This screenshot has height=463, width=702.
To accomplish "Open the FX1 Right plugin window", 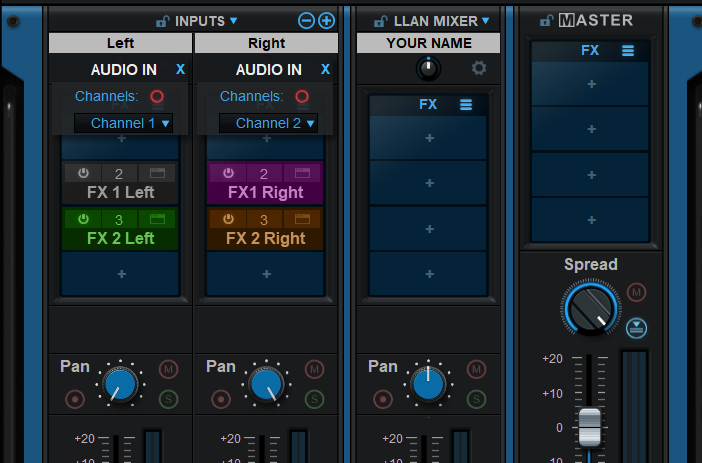I will (x=302, y=173).
